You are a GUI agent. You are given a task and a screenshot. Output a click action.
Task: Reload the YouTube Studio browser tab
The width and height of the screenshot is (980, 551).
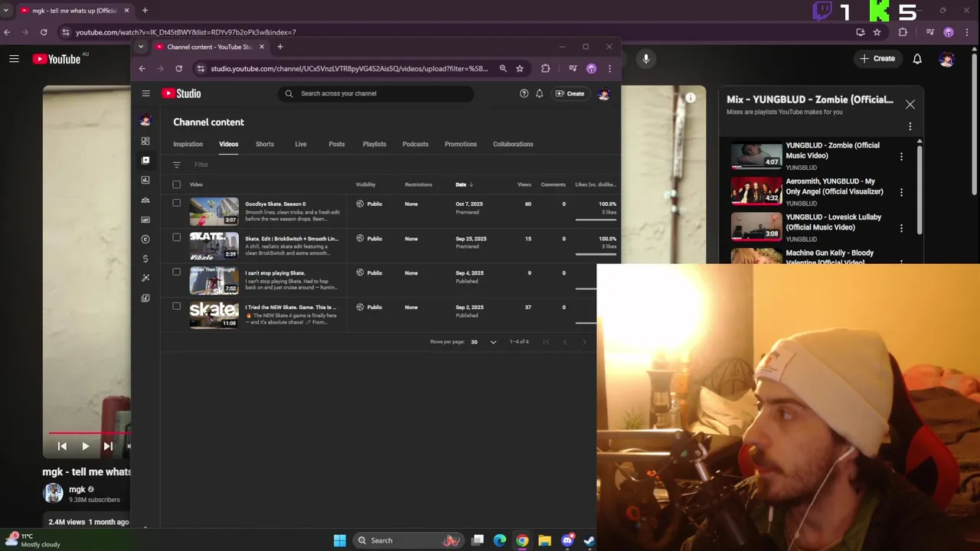coord(178,68)
